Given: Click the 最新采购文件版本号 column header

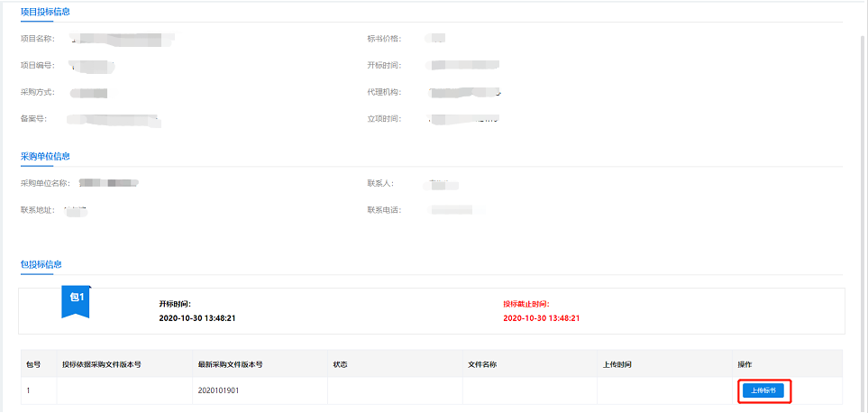Looking at the screenshot, I should tap(230, 364).
